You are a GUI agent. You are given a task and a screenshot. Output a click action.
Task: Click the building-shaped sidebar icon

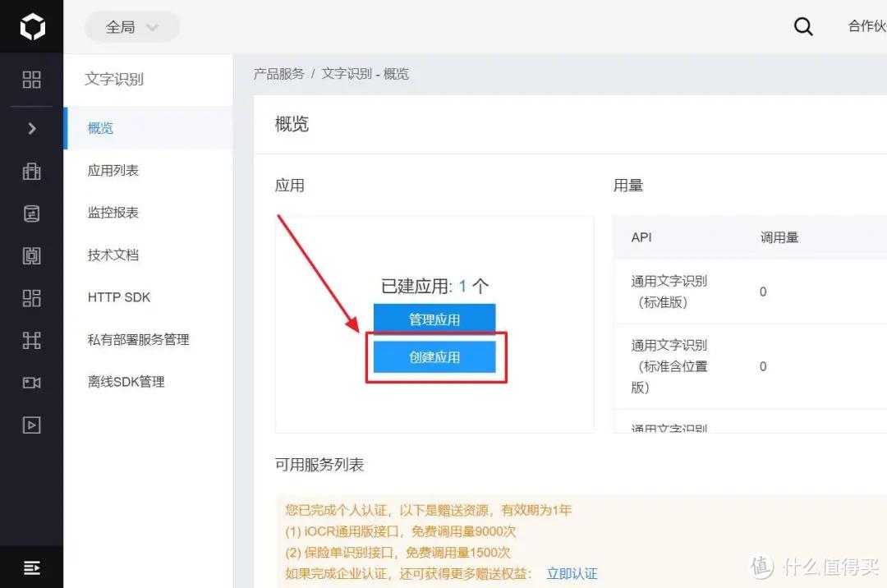[32, 172]
